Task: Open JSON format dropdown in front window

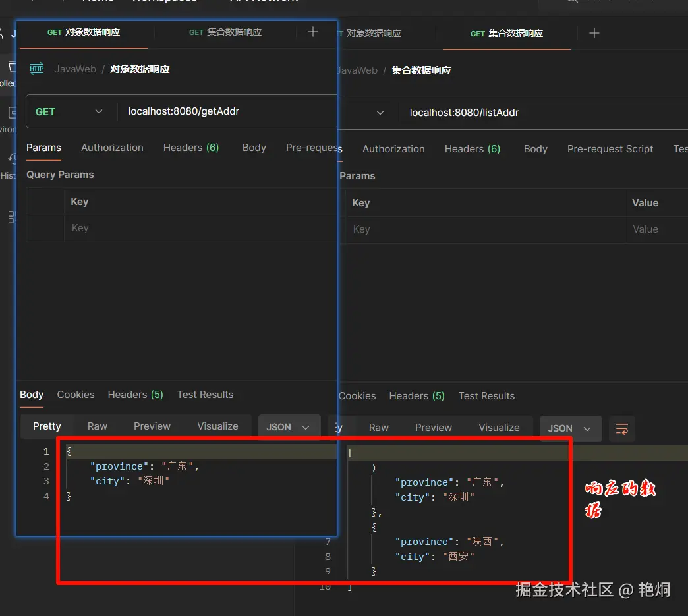Action: click(289, 427)
